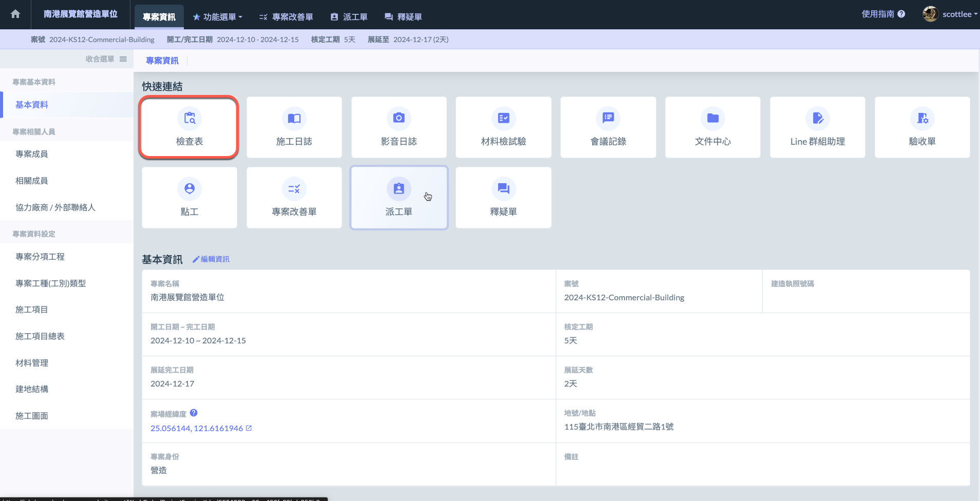
Task: Expand the 功能選單 dropdown
Action: click(217, 17)
